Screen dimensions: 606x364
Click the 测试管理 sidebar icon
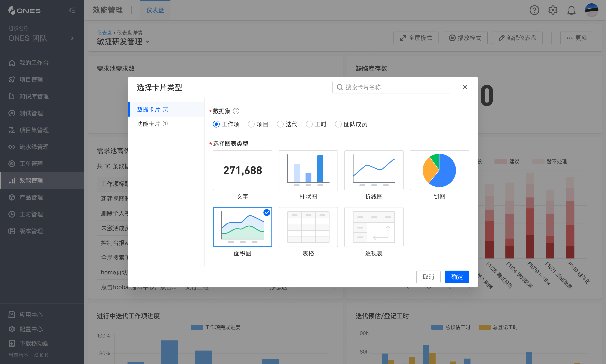click(12, 113)
